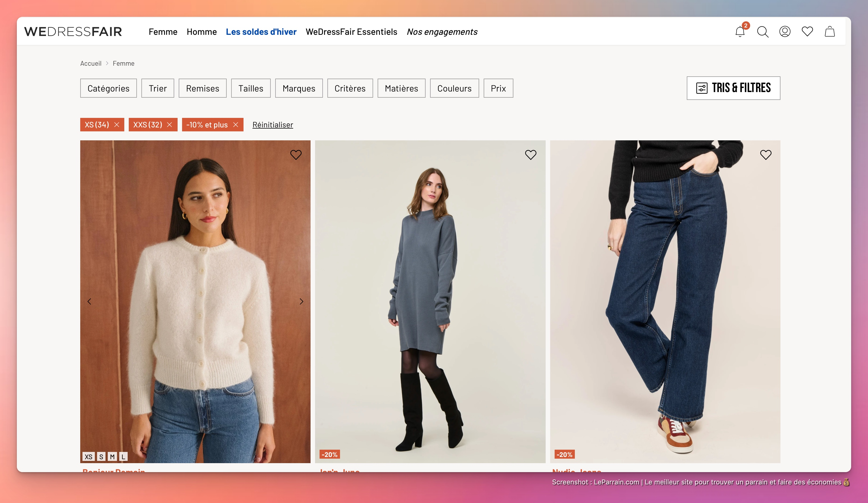Click the search magnifier icon

coord(763,32)
